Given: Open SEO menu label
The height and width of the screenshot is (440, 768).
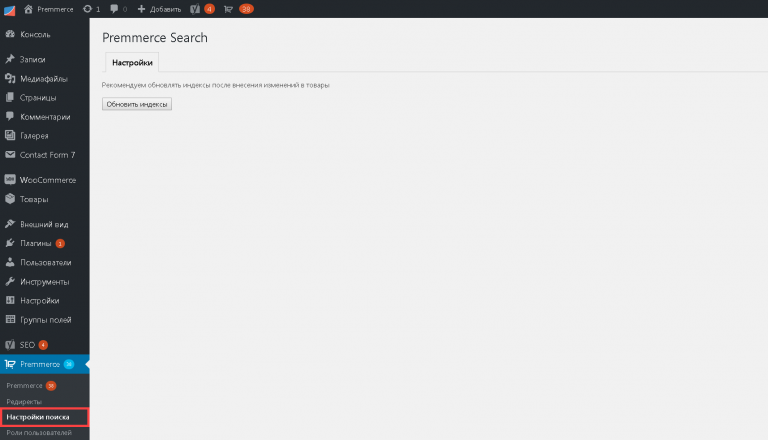Looking at the screenshot, I should (x=27, y=344).
